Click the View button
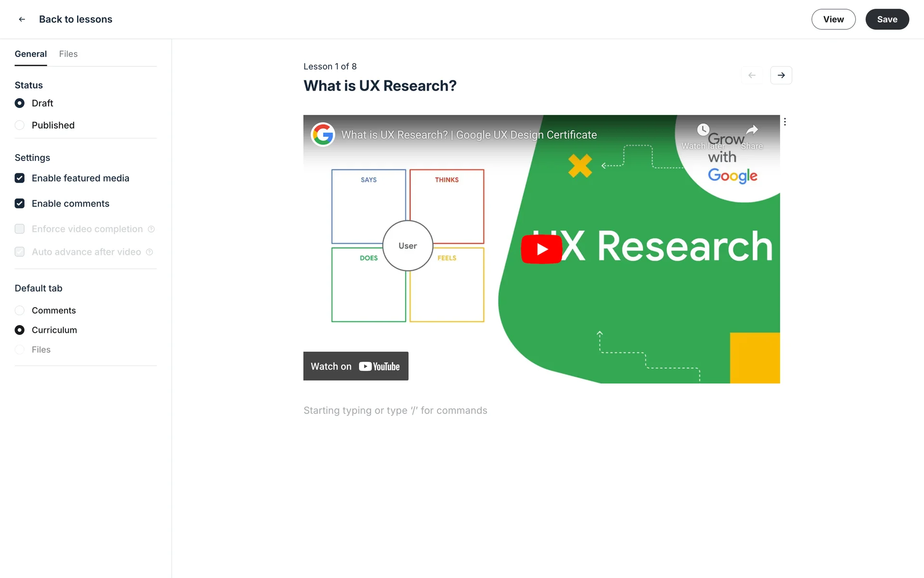Screen dimensions: 924x578 point(833,19)
